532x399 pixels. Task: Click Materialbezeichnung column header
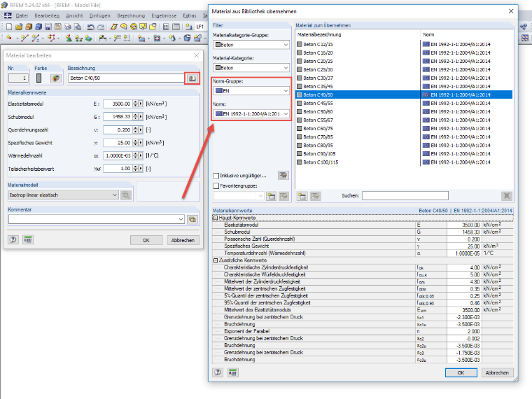pyautogui.click(x=358, y=34)
